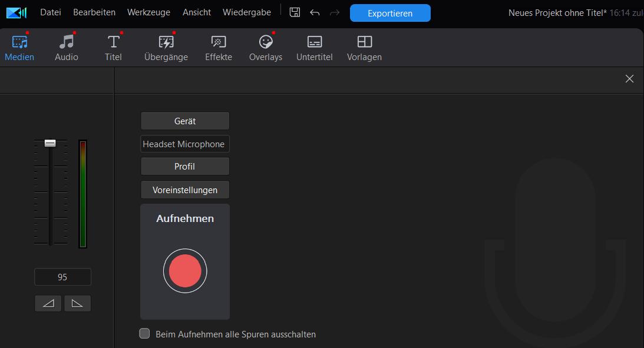Screen dimensions: 644x348
Task: Click the recording volume slider handle
Action: point(50,143)
